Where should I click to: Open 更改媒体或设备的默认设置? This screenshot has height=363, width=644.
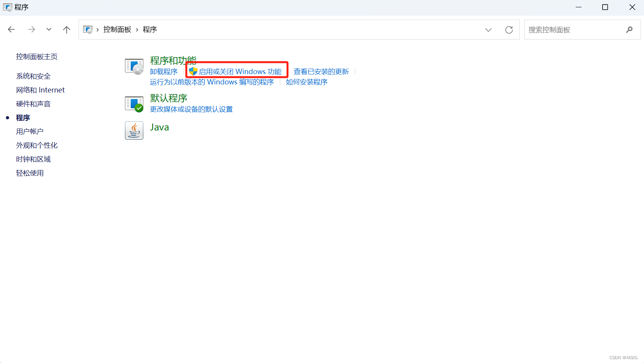point(191,109)
